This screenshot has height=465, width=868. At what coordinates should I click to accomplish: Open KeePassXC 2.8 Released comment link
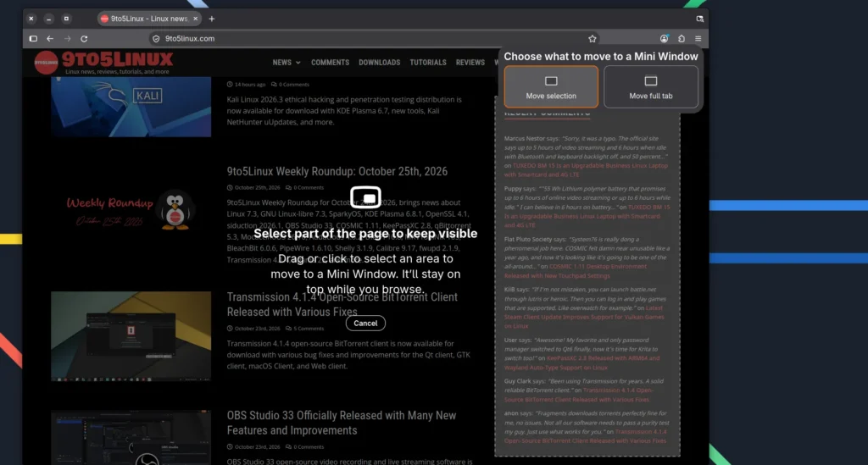(x=581, y=363)
